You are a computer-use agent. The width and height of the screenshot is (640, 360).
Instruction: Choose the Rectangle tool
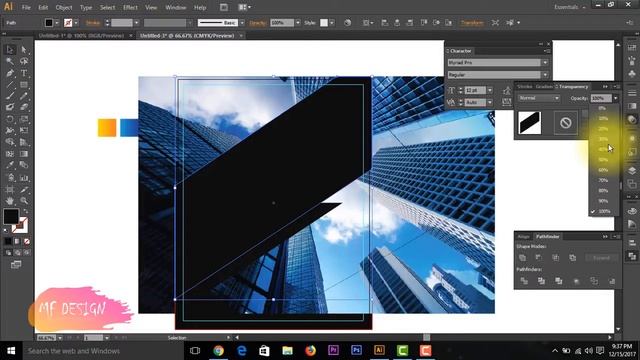(24, 85)
